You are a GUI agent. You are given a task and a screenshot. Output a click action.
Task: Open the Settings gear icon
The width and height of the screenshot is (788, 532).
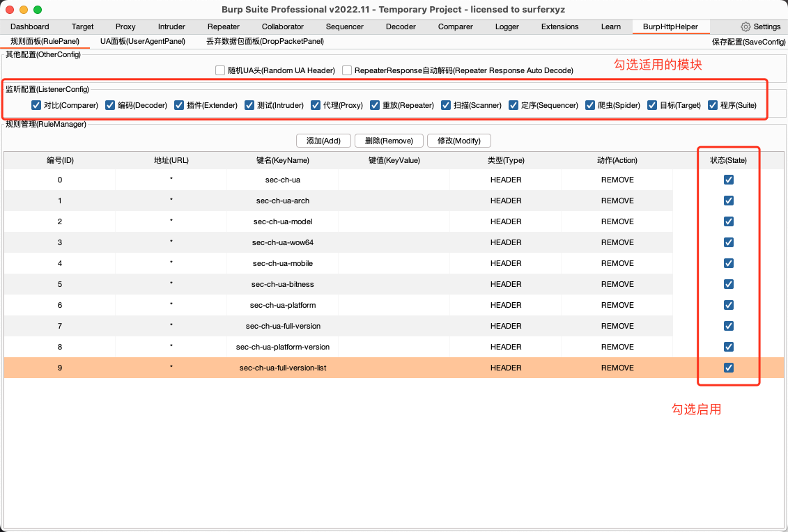point(745,26)
